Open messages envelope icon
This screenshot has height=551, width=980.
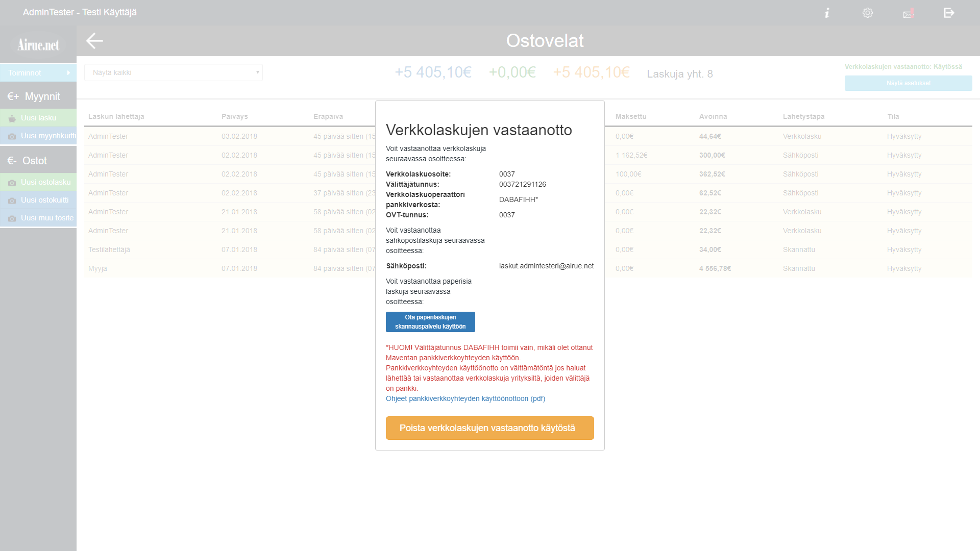tap(908, 13)
